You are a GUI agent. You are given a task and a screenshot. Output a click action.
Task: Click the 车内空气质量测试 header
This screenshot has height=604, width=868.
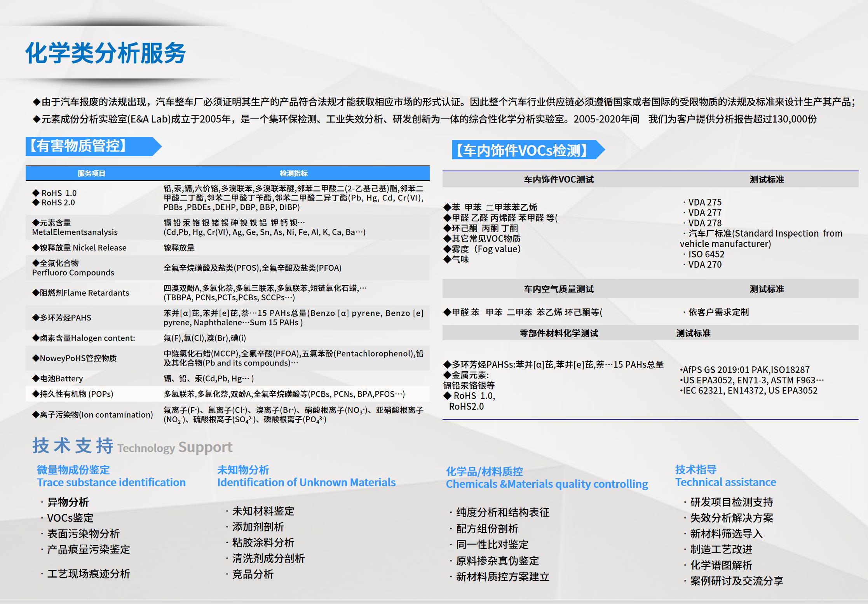559,289
